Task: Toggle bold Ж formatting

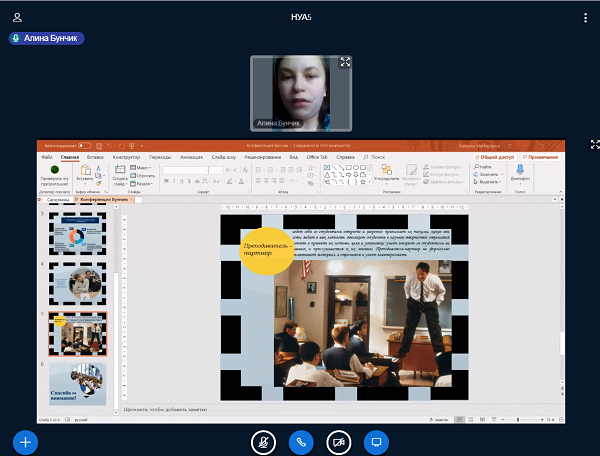Action: 166,181
